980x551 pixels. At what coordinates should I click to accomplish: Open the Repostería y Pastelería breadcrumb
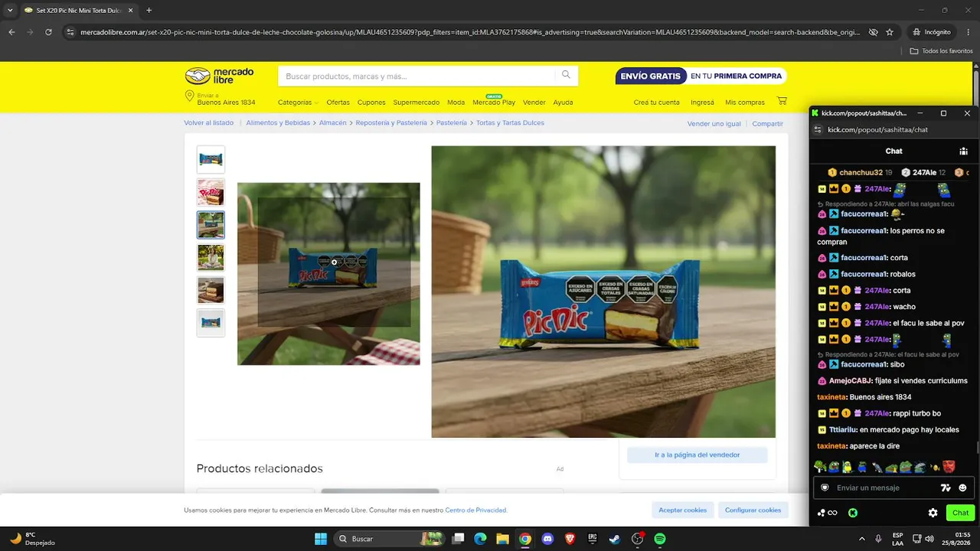tap(391, 123)
